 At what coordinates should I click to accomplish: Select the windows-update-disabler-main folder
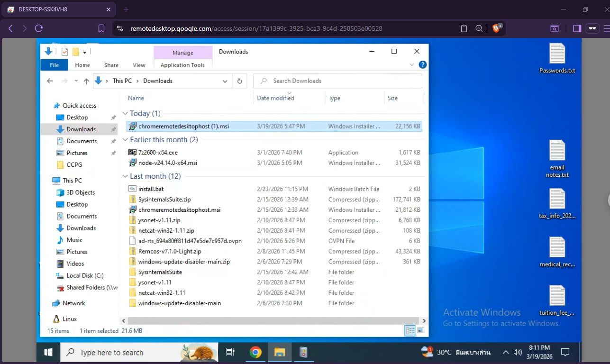(274, 303)
